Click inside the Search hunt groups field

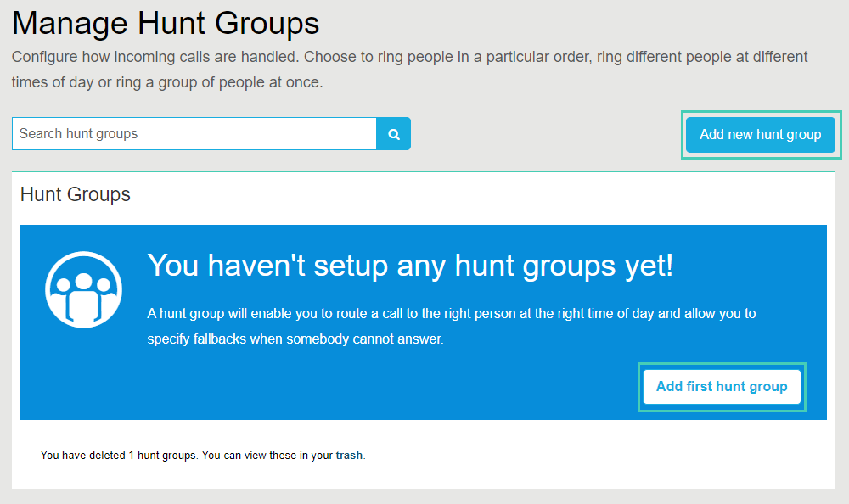(193, 133)
